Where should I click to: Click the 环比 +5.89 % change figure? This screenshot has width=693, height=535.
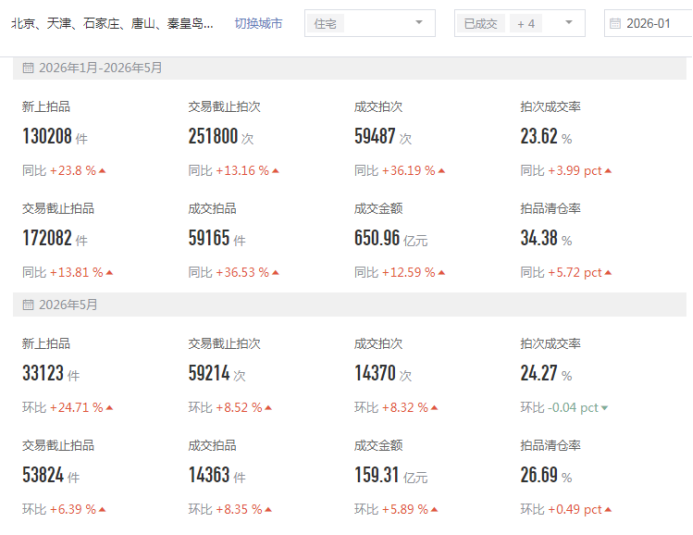[x=396, y=509]
